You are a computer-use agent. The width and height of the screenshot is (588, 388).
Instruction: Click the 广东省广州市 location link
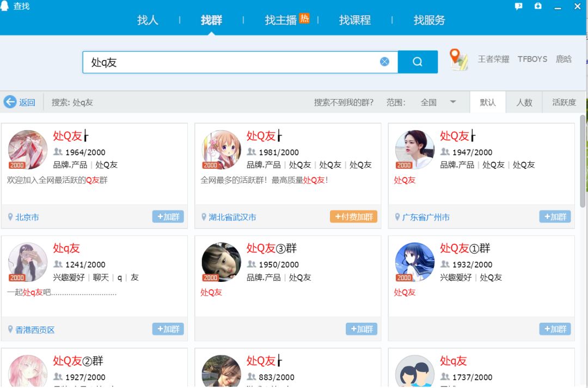426,218
